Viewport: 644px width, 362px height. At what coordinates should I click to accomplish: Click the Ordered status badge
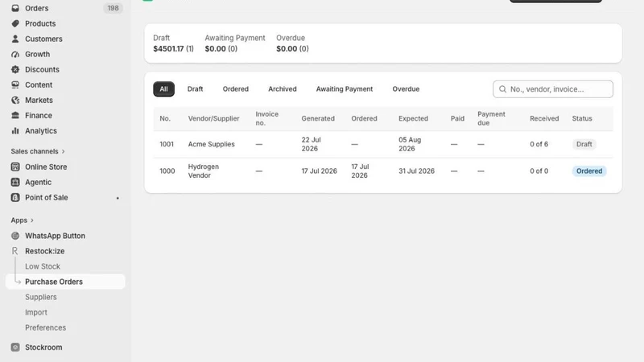pos(589,171)
